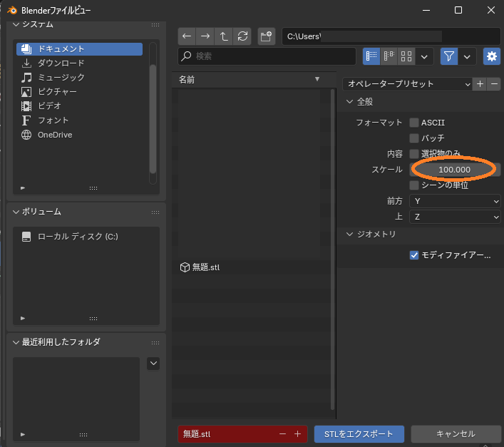This screenshot has height=447, width=504.
Task: Uncheck モディファイアー checkbox
Action: coord(414,255)
